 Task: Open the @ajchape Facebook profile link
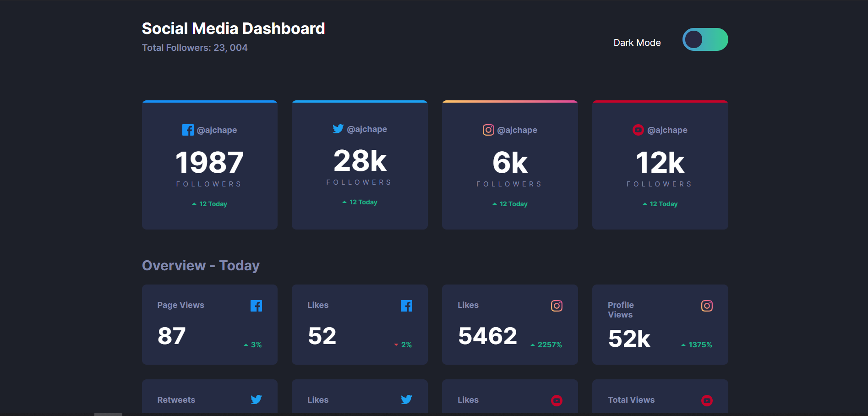tap(218, 130)
